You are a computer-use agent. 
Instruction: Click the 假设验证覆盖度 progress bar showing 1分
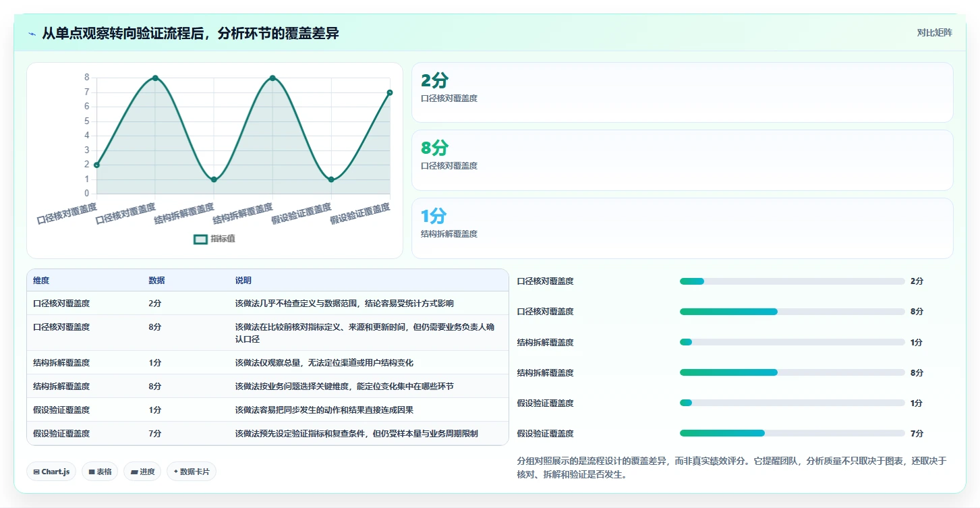(x=792, y=403)
